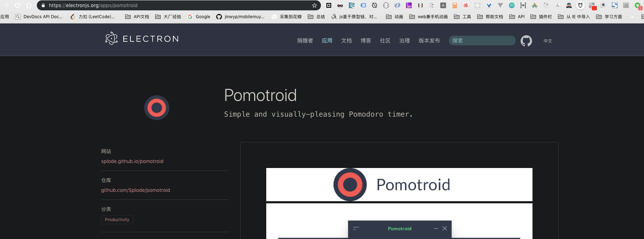Open the 学习方面 bookmark folder
The width and height of the screenshot is (644, 239).
tap(609, 17)
